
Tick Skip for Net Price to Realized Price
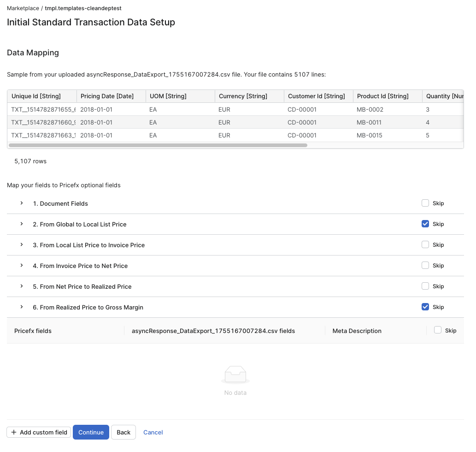click(x=425, y=286)
